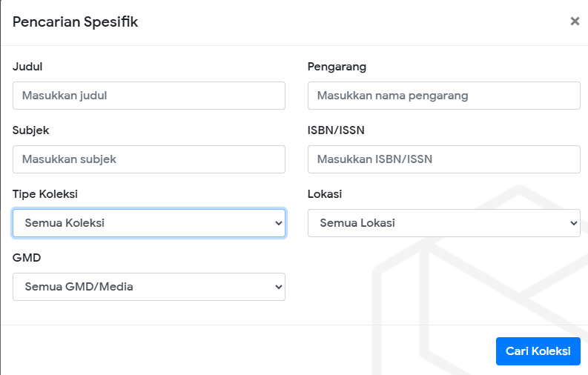588x375 pixels.
Task: Click the Subjek label
Action: coord(30,130)
